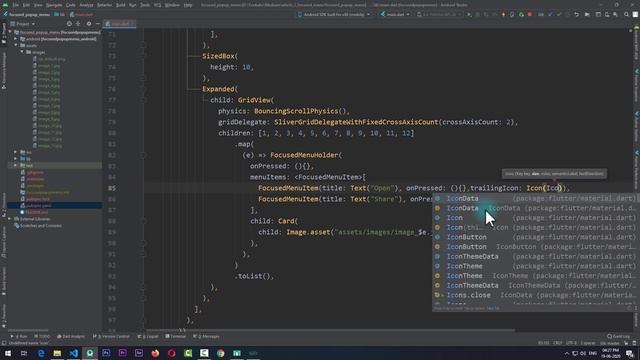
Task: Open the Dart Analysis tool window
Action: coord(71,336)
